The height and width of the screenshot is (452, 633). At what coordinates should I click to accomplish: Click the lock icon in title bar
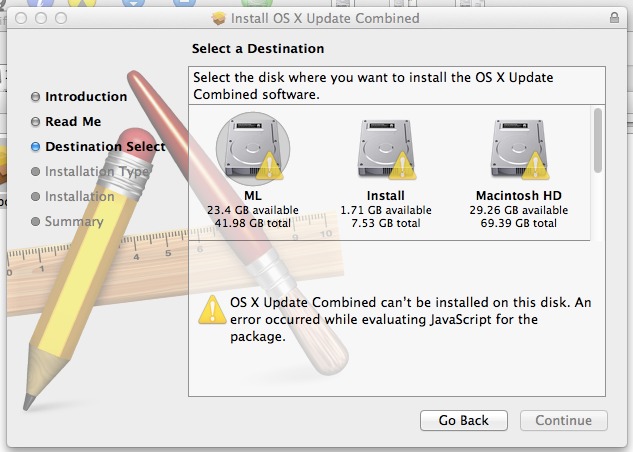[x=613, y=18]
